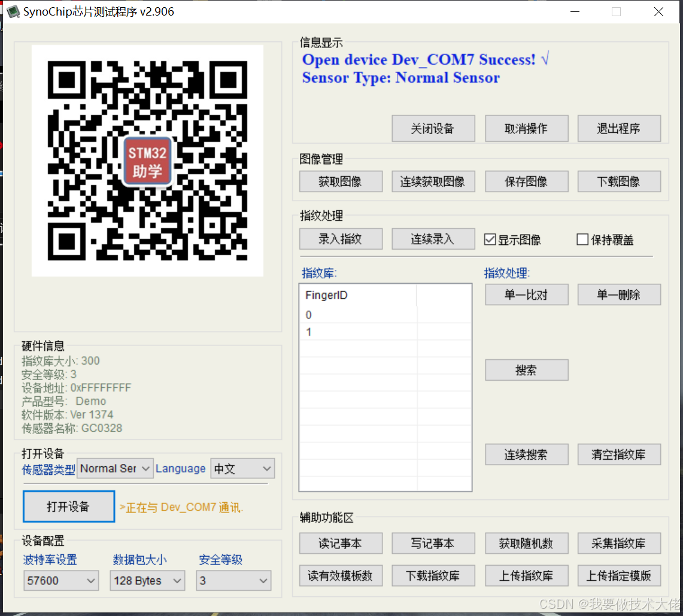The image size is (683, 616).
Task: Click the 上传指定模版 button
Action: [619, 575]
